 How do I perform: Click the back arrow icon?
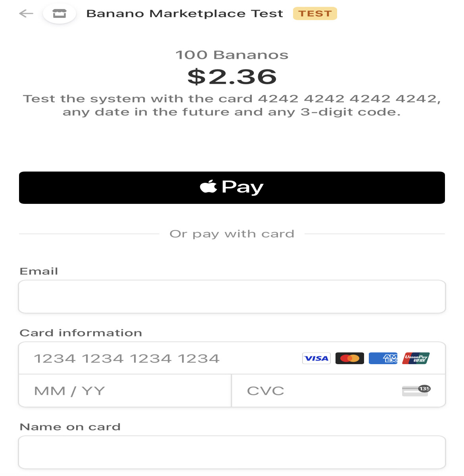pos(26,13)
